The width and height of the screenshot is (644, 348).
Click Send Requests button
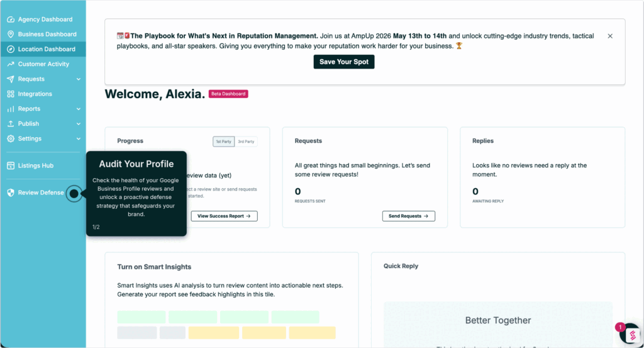coord(409,216)
